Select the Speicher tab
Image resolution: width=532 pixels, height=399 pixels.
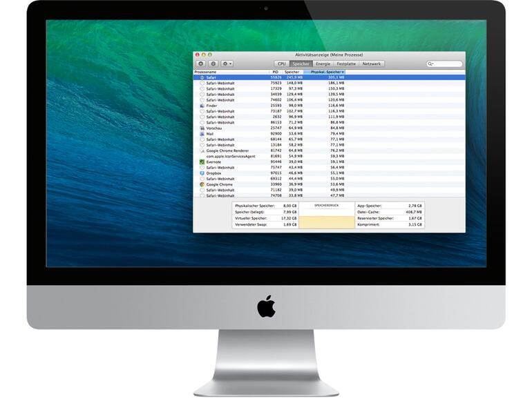301,64
